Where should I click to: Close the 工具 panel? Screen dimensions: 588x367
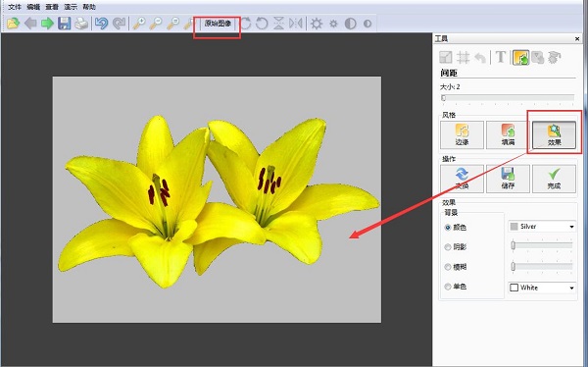577,38
